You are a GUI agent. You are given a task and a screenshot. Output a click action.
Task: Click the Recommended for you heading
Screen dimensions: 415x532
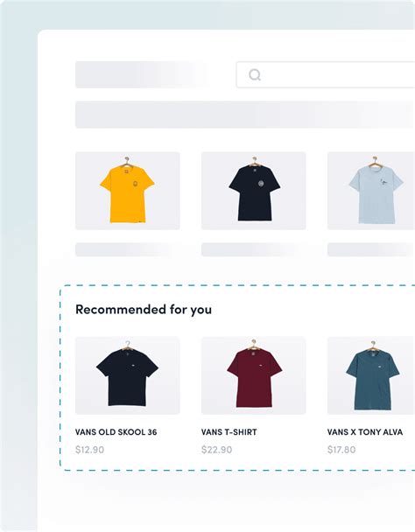[x=144, y=310]
